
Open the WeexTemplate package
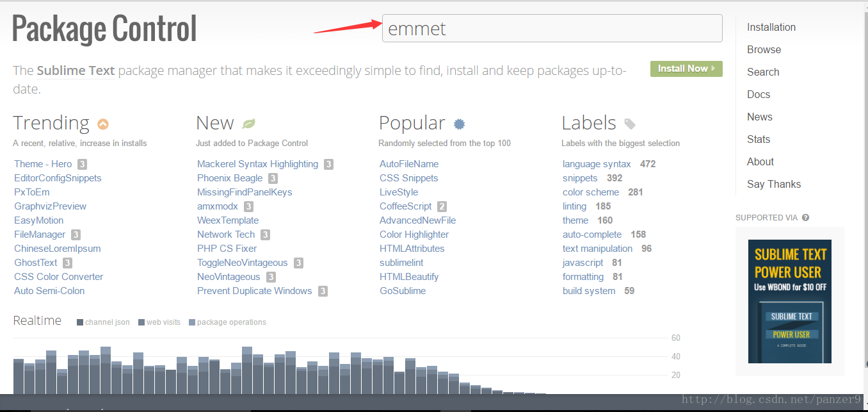click(x=228, y=220)
